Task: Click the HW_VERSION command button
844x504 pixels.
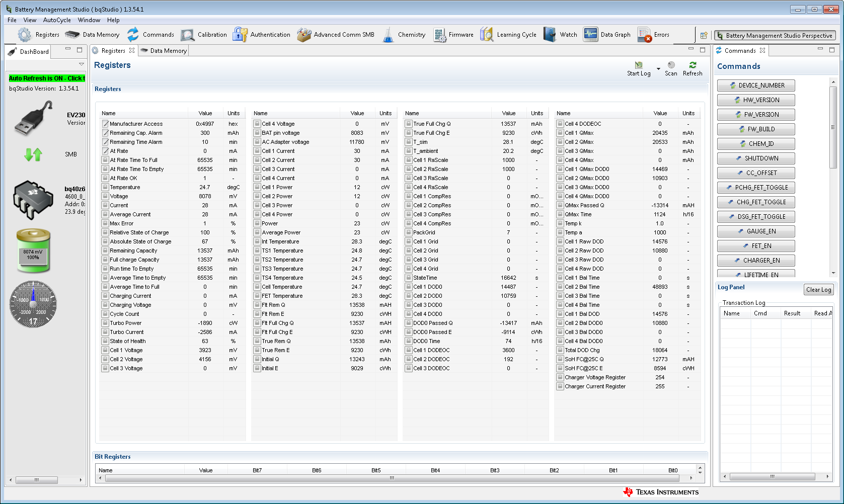Action: tap(756, 100)
